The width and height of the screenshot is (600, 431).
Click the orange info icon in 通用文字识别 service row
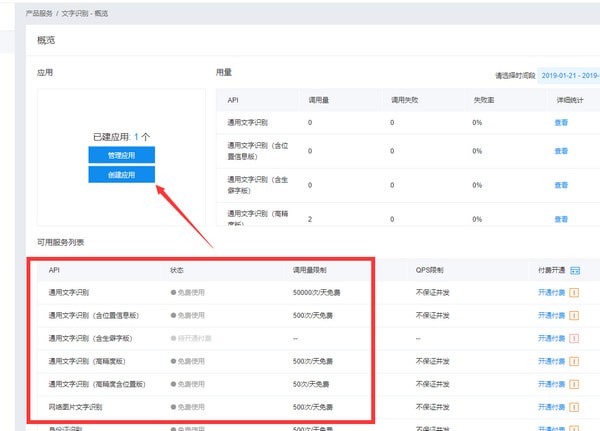574,293
